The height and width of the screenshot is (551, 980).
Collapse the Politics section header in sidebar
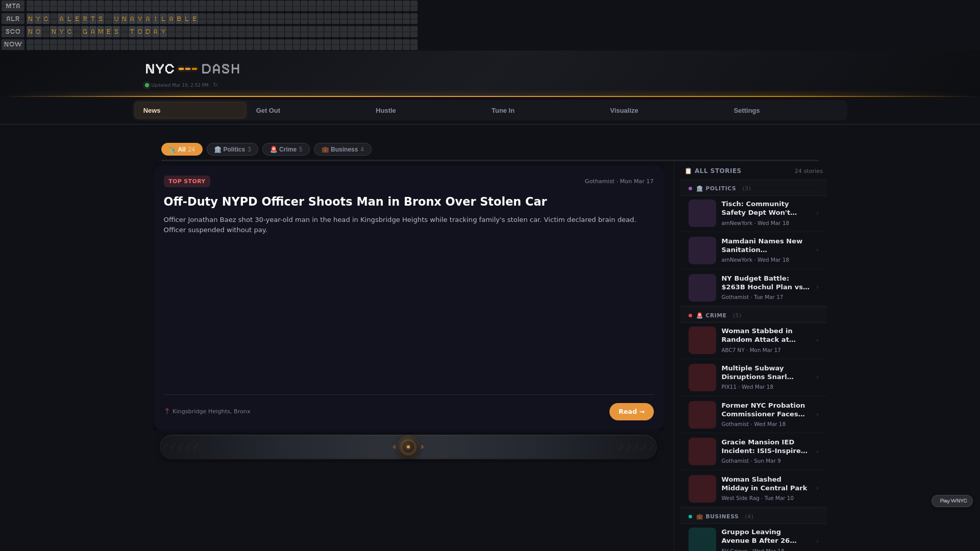(x=720, y=189)
